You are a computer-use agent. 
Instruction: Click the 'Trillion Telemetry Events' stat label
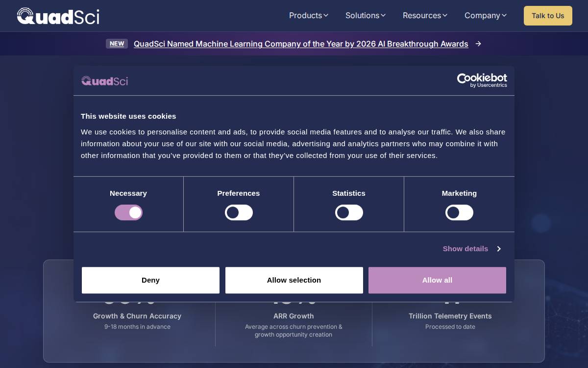(x=450, y=316)
